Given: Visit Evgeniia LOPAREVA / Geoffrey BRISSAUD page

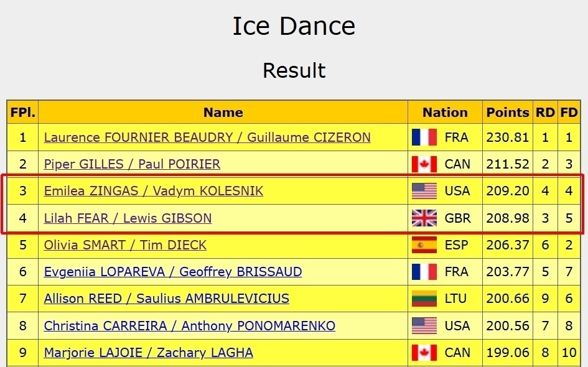Looking at the screenshot, I should pos(173,272).
